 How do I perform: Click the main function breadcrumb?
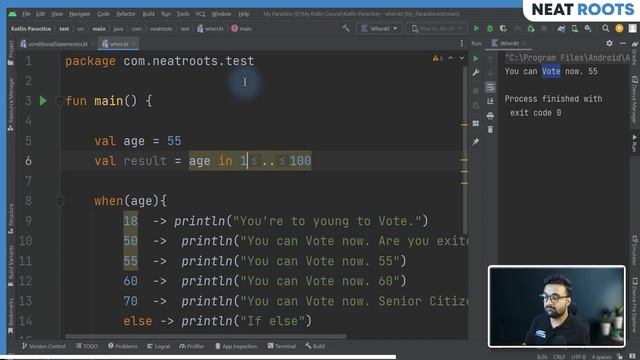[242, 29]
